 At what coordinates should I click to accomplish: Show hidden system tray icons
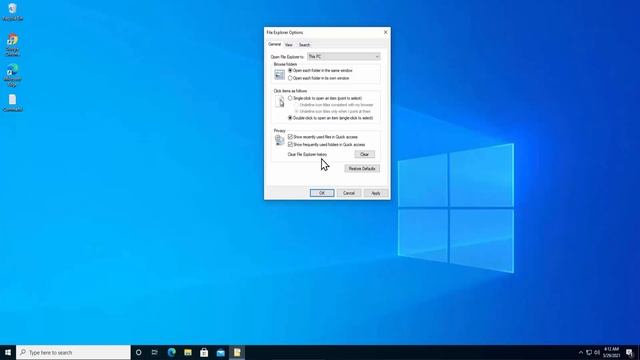[x=581, y=352]
